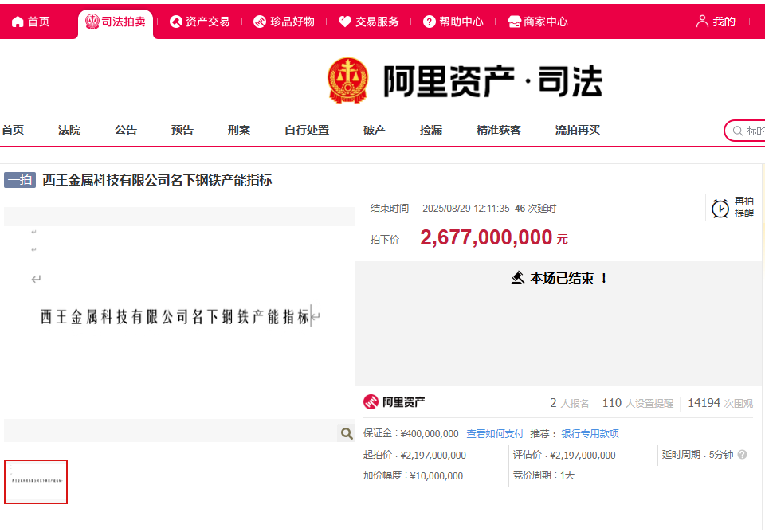Screen dimensions: 765x532
Task: Click the clock re-auction reminder icon
Action: [x=720, y=209]
